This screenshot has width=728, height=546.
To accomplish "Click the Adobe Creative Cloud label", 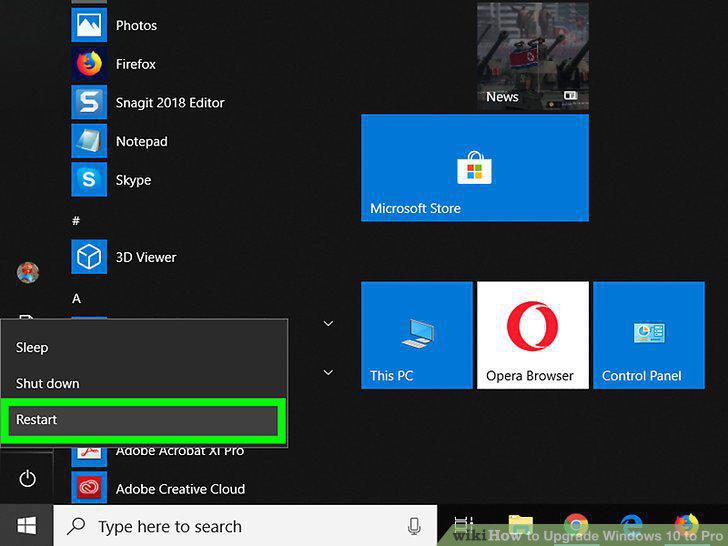I will (x=180, y=489).
